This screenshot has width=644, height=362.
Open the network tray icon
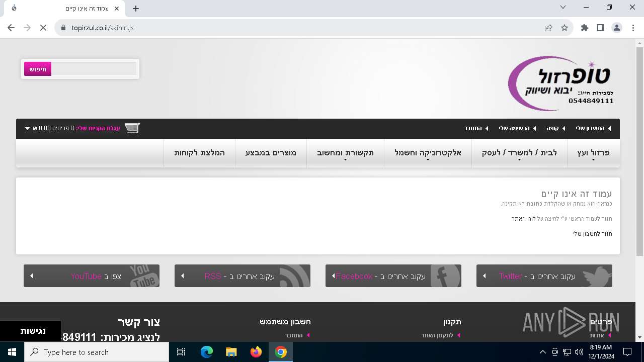[567, 352]
